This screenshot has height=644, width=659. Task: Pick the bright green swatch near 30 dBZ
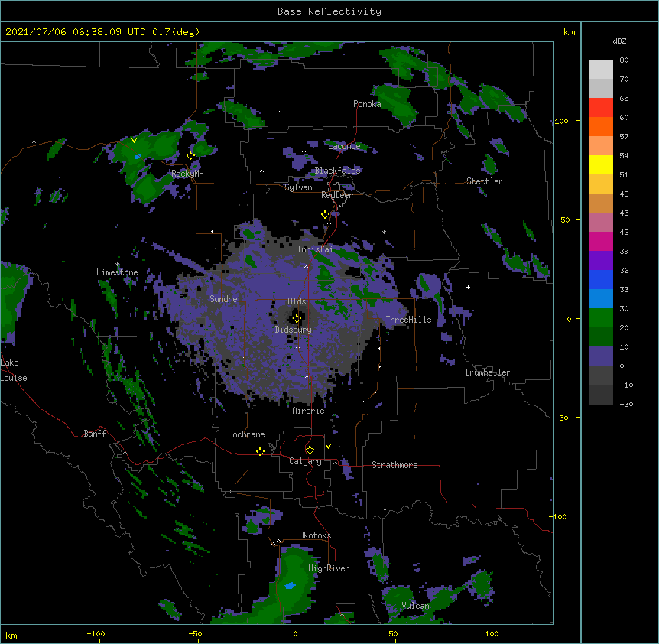601,318
